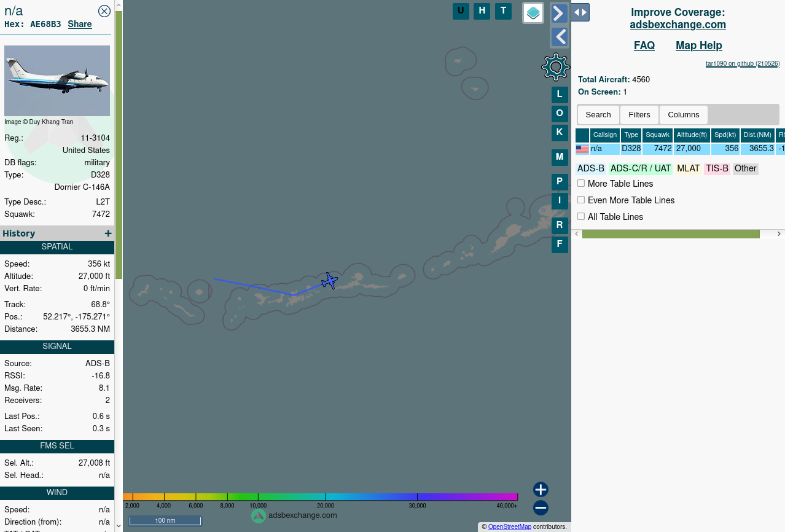This screenshot has height=532, width=785.
Task: Expand sidebar with right chevron button
Action: point(559,13)
